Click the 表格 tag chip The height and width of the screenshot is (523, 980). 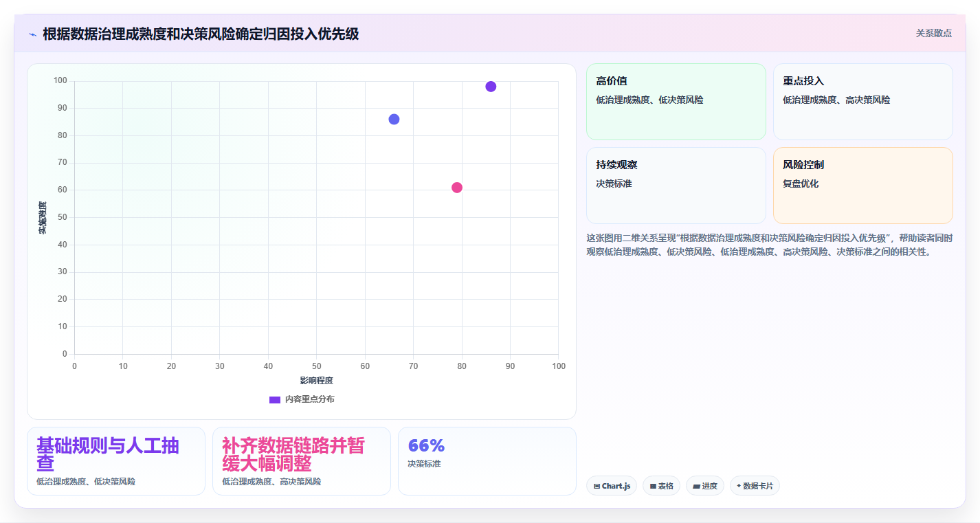tap(661, 486)
